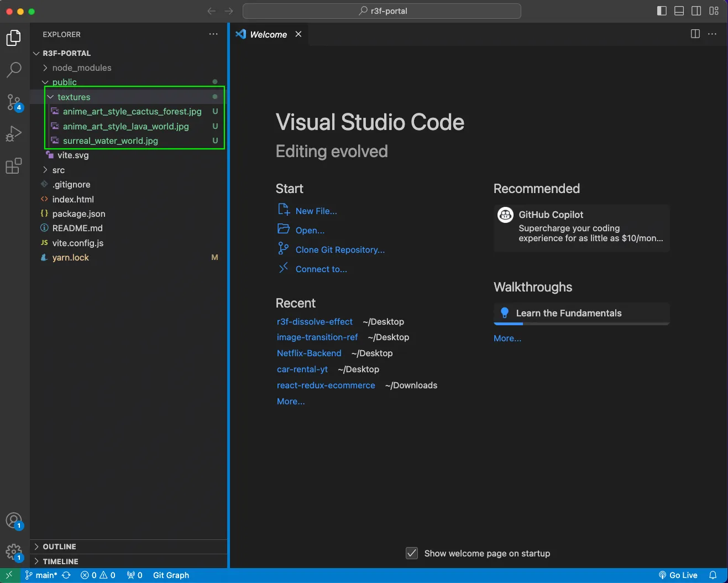
Task: Open errors and warnings count in status bar
Action: click(98, 575)
